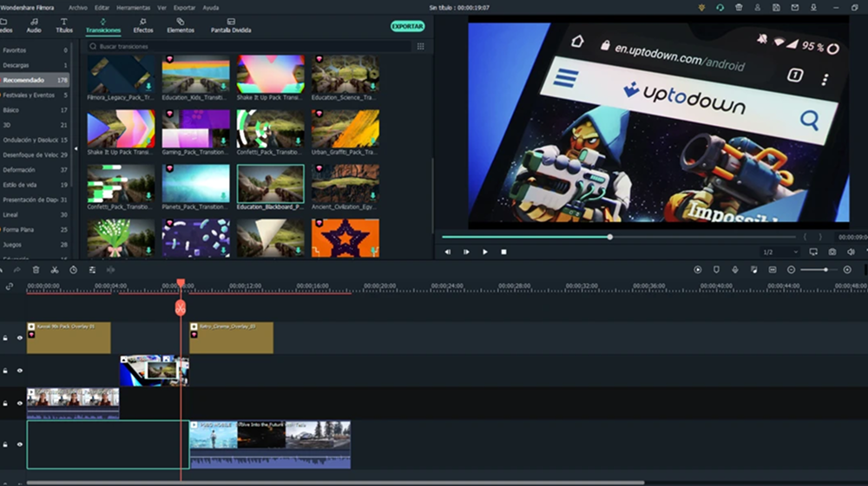Open the Herramientas menu

coord(133,8)
